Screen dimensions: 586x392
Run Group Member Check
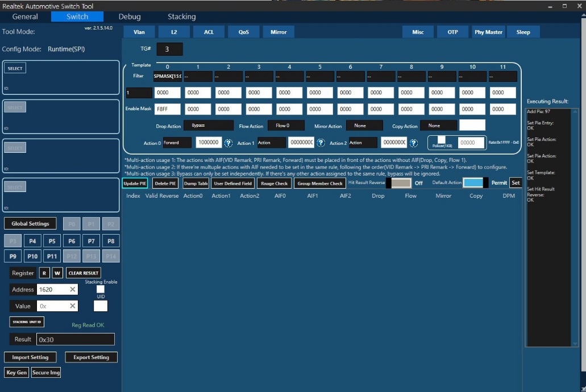[320, 183]
